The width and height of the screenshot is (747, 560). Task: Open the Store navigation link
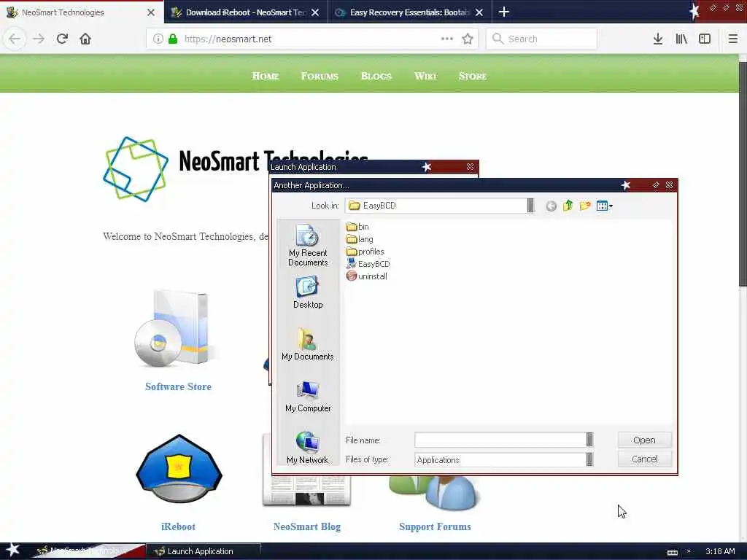coord(473,76)
